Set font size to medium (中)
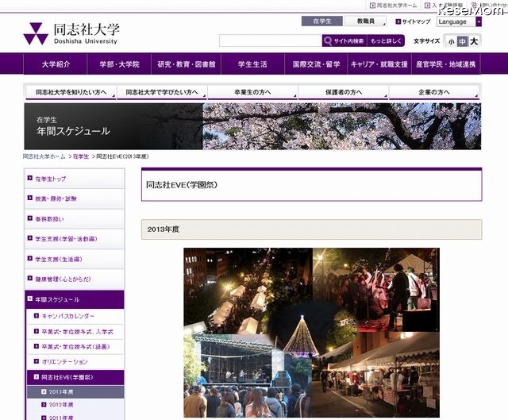This screenshot has height=420, width=508. point(462,41)
